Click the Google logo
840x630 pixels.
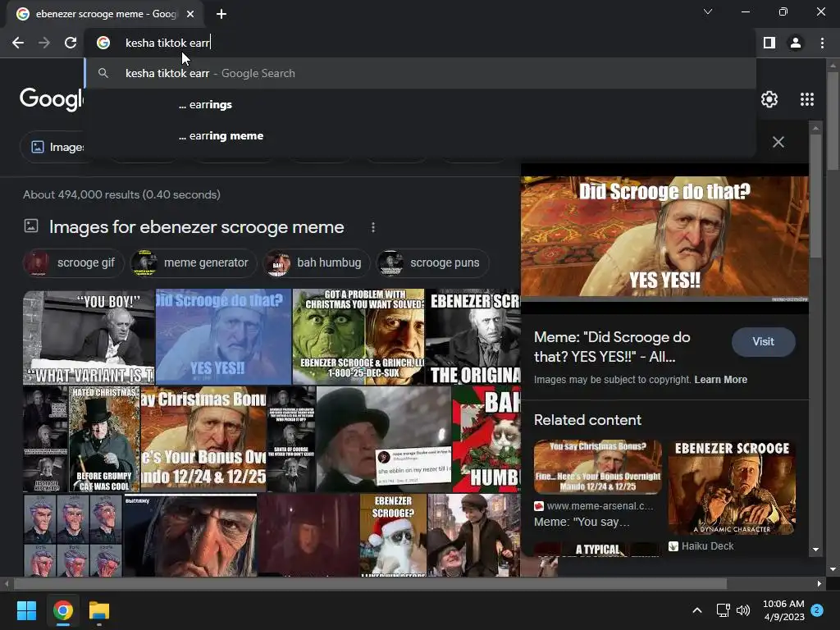tap(52, 99)
